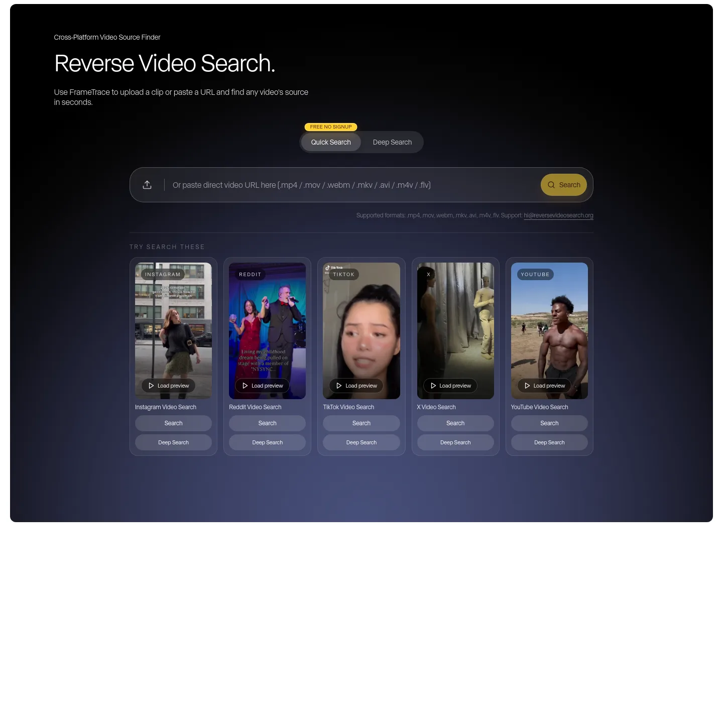Click the FREE NO SIGNUP badge
This screenshot has width=723, height=728.
pyautogui.click(x=331, y=127)
